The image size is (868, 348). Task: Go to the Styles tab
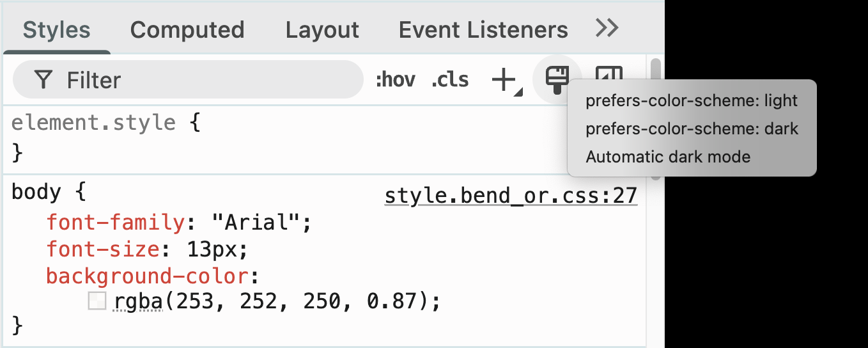[x=57, y=29]
